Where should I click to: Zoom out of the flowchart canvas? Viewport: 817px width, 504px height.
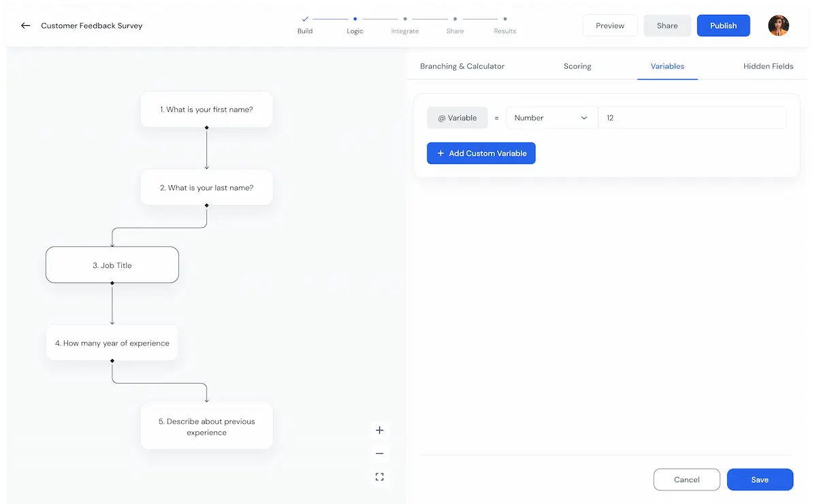coord(379,453)
